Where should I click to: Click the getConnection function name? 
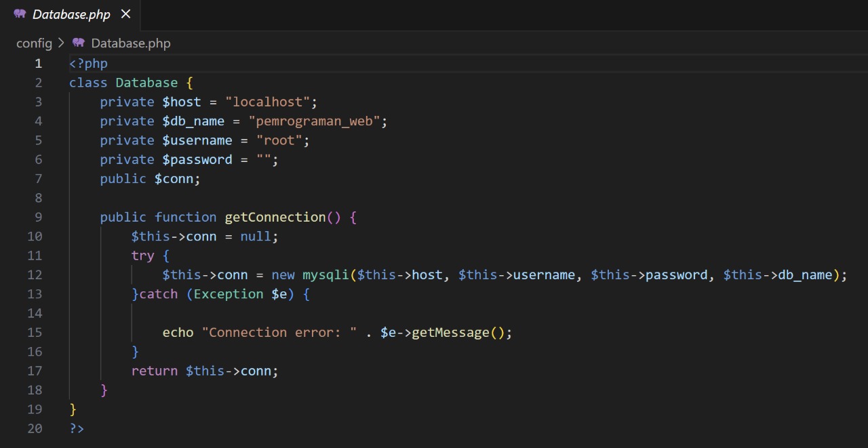(275, 218)
